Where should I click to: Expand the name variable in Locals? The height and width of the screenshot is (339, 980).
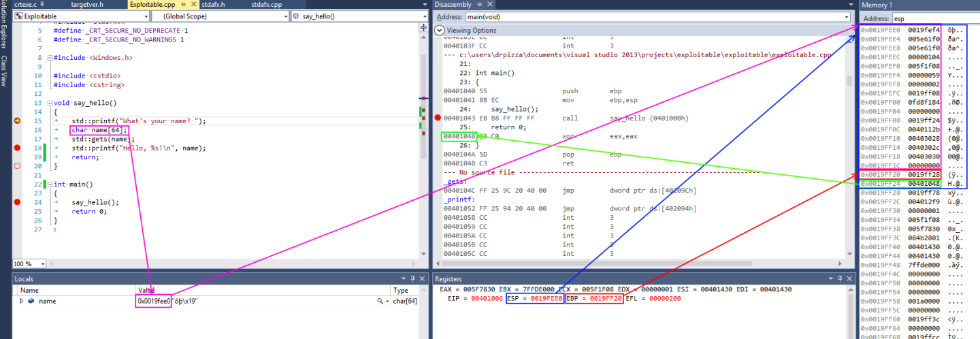(x=22, y=301)
